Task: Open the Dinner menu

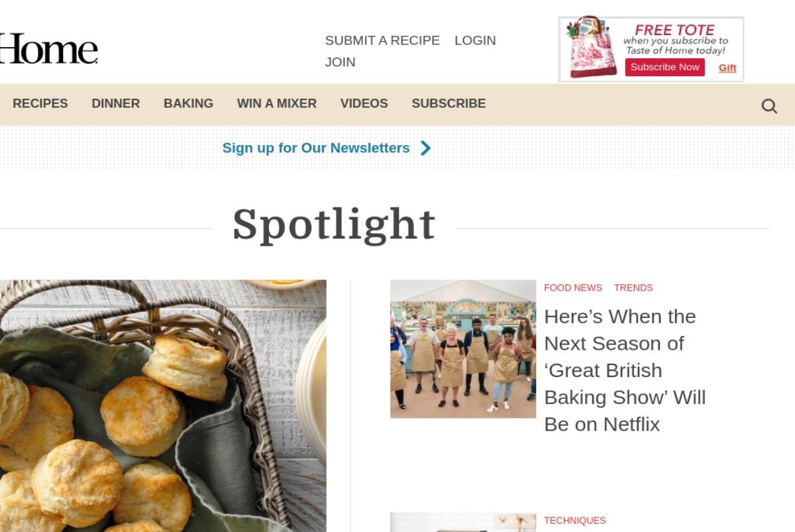Action: point(116,103)
